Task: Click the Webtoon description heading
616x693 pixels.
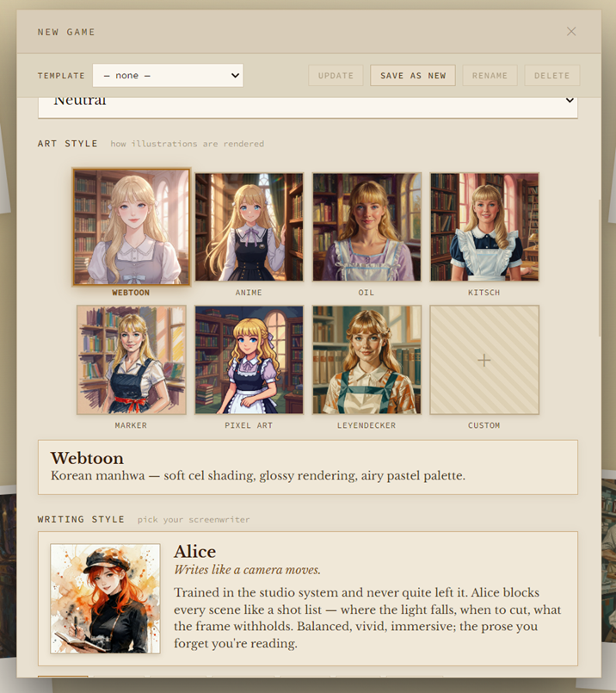Action: 87,458
